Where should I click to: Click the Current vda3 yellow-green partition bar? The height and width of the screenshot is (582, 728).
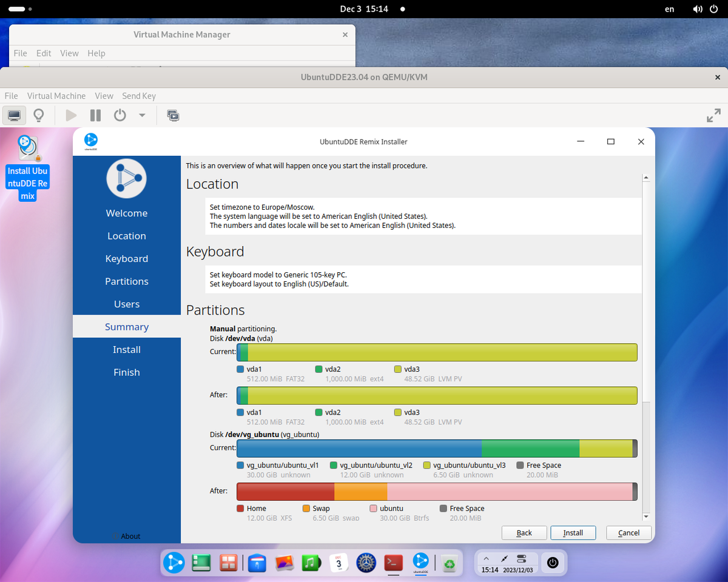click(x=442, y=352)
